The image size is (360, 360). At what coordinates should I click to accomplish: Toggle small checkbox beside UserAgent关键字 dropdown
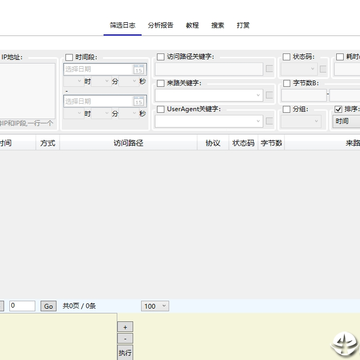[x=269, y=121]
